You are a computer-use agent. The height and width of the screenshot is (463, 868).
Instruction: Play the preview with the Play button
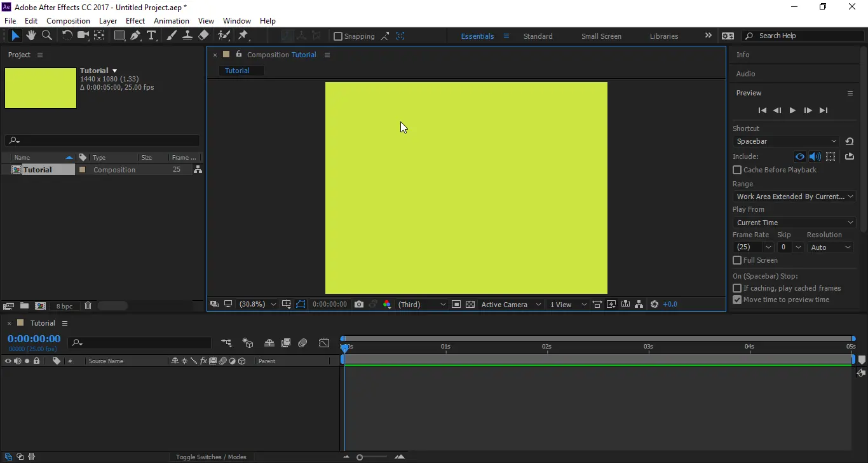click(792, 111)
